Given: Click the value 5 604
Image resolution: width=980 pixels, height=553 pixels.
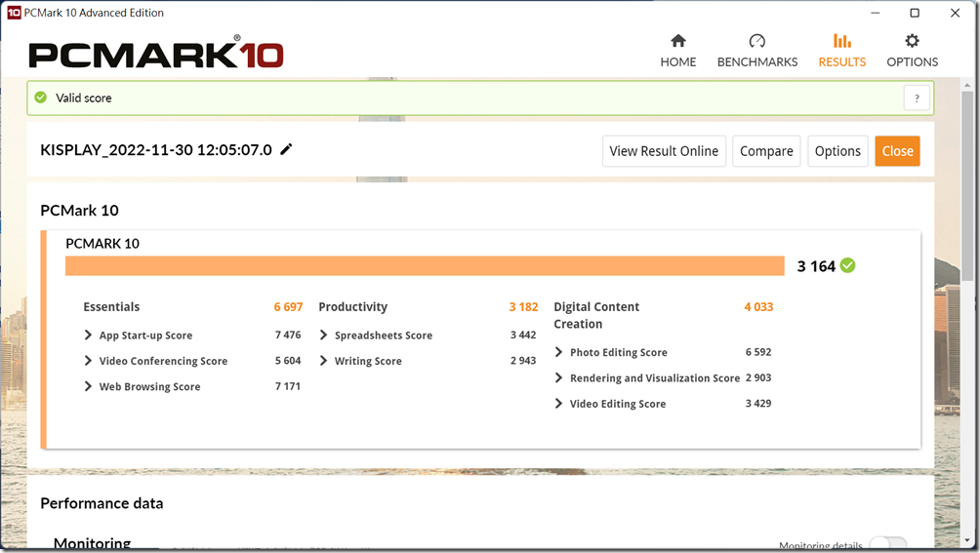Looking at the screenshot, I should [288, 361].
